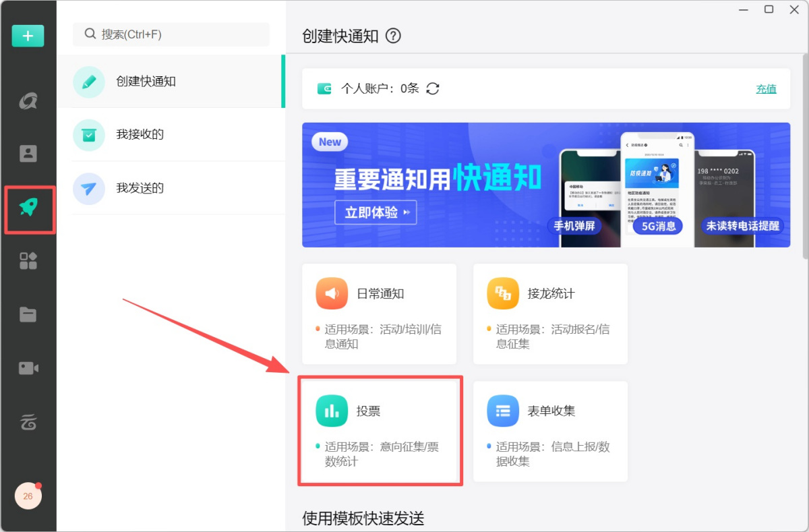Open the contacts icon in sidebar
Image resolution: width=809 pixels, height=532 pixels.
pos(28,154)
